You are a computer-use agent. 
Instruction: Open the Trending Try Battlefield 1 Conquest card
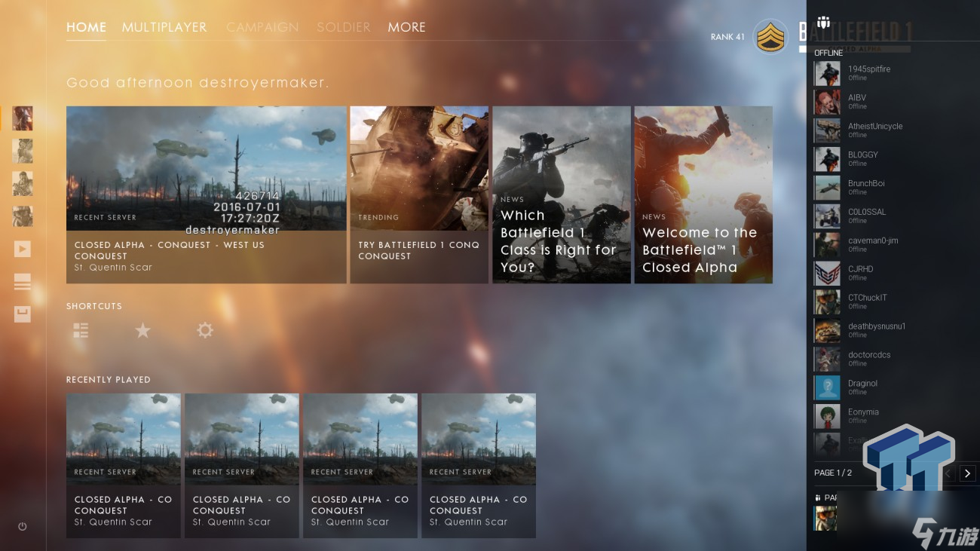point(419,194)
